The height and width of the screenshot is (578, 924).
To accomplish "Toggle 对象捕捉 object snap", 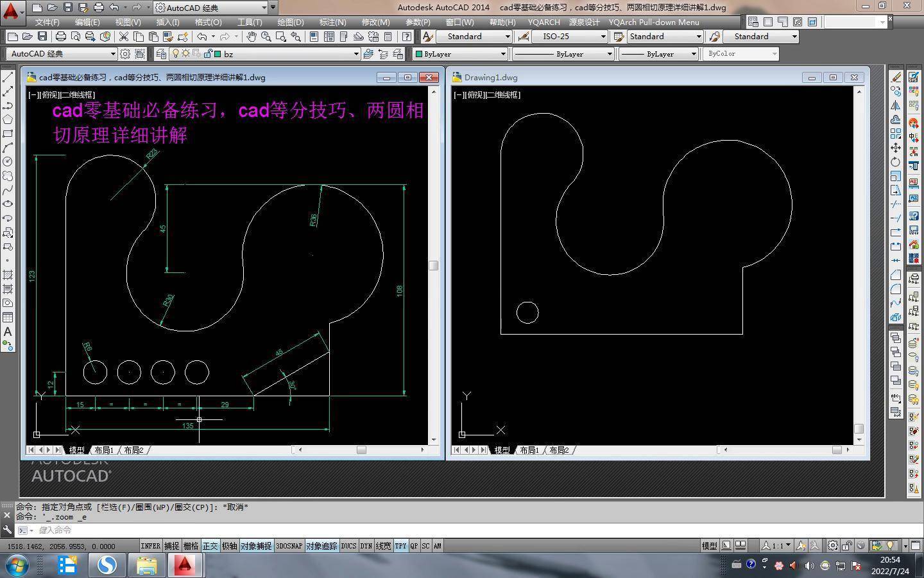I will coord(256,546).
